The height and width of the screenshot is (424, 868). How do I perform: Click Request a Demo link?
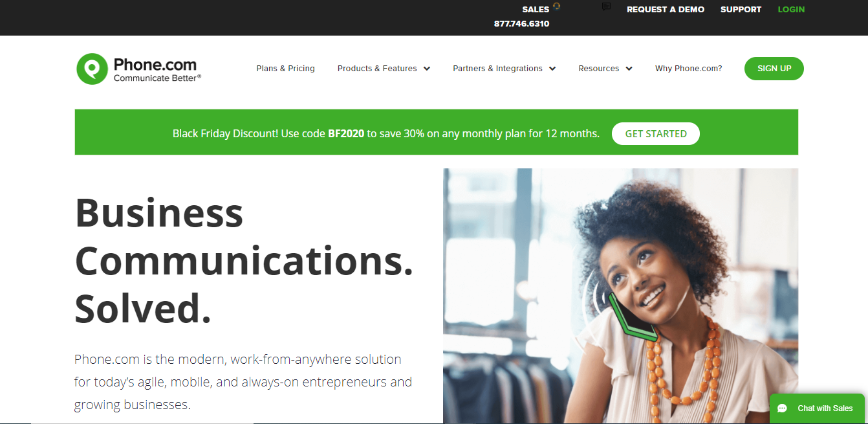pyautogui.click(x=666, y=9)
